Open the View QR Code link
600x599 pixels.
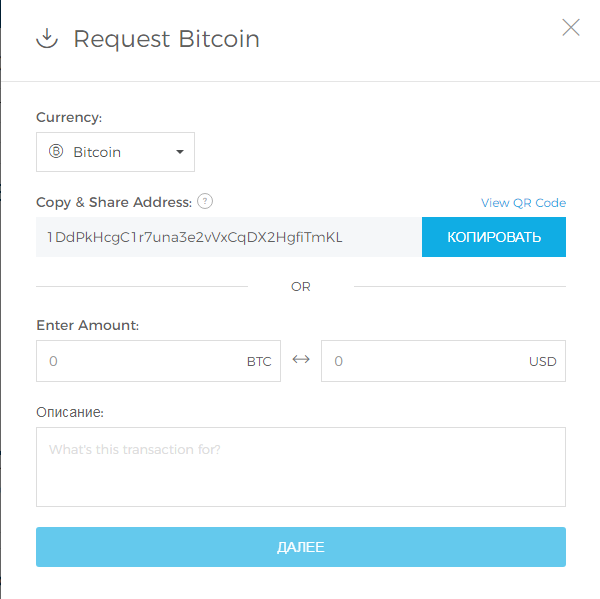(x=523, y=203)
